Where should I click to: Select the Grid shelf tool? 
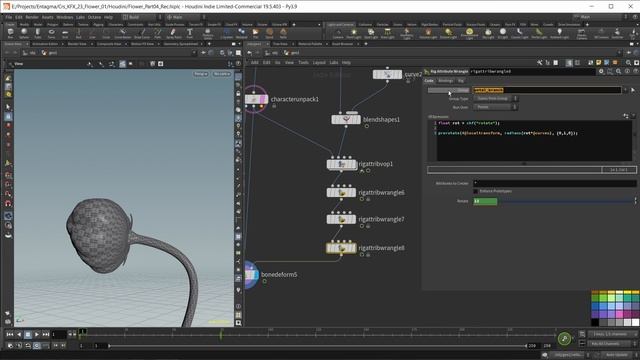click(x=65, y=33)
